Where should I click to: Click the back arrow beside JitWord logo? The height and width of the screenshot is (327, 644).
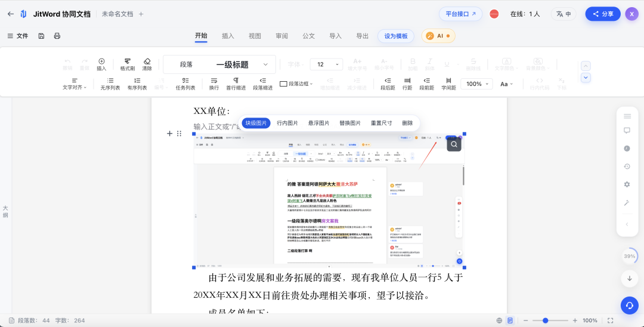tap(11, 14)
